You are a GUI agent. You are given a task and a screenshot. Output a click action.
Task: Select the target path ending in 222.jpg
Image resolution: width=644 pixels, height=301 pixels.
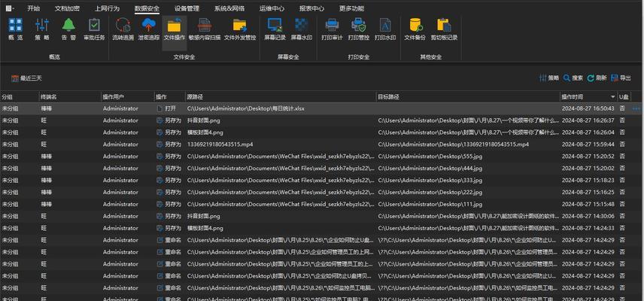coord(430,192)
